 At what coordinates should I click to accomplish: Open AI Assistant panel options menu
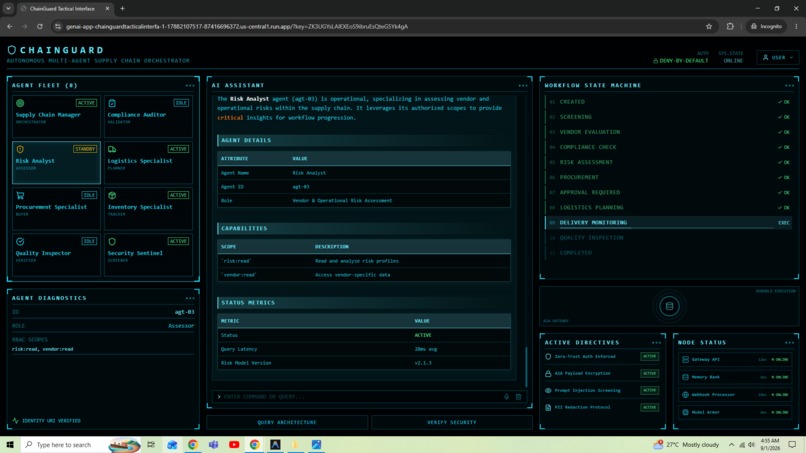click(523, 85)
